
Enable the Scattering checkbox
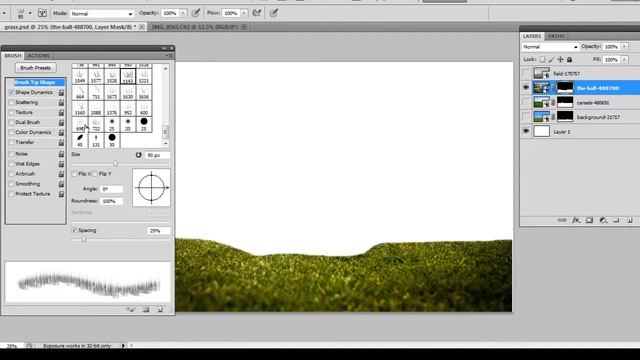(11, 102)
